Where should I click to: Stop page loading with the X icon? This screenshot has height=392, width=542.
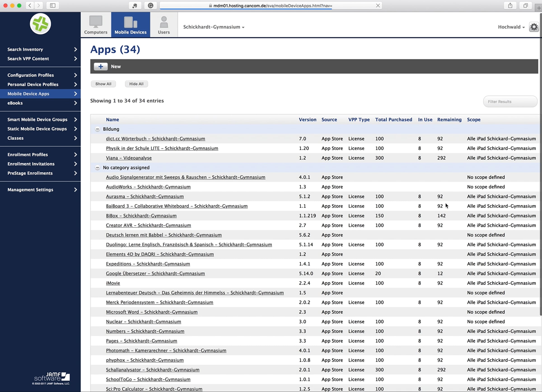pos(378,5)
